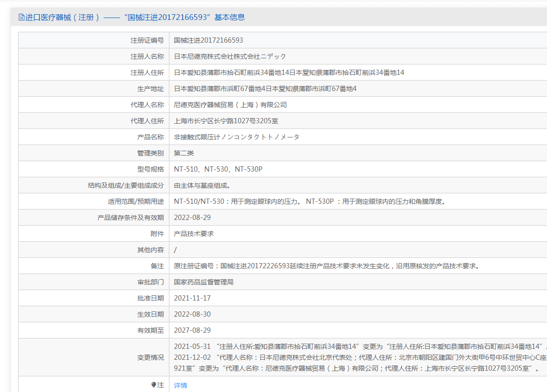547x392 pixels.
Task: Click the value 日本尼德克株式会社株式会社ニデック
Action: tap(230, 56)
